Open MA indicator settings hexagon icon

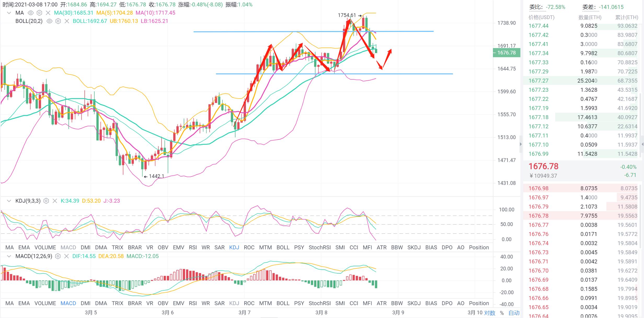tap(39, 13)
